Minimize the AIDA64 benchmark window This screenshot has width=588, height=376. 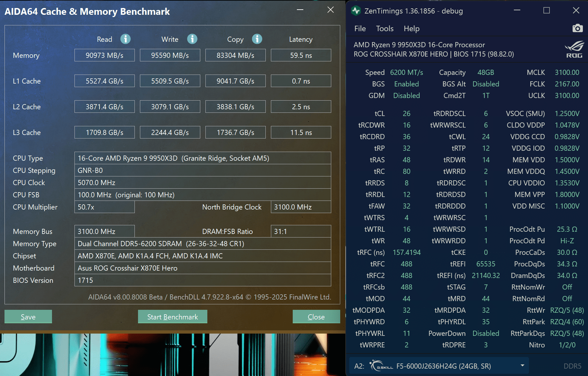300,10
